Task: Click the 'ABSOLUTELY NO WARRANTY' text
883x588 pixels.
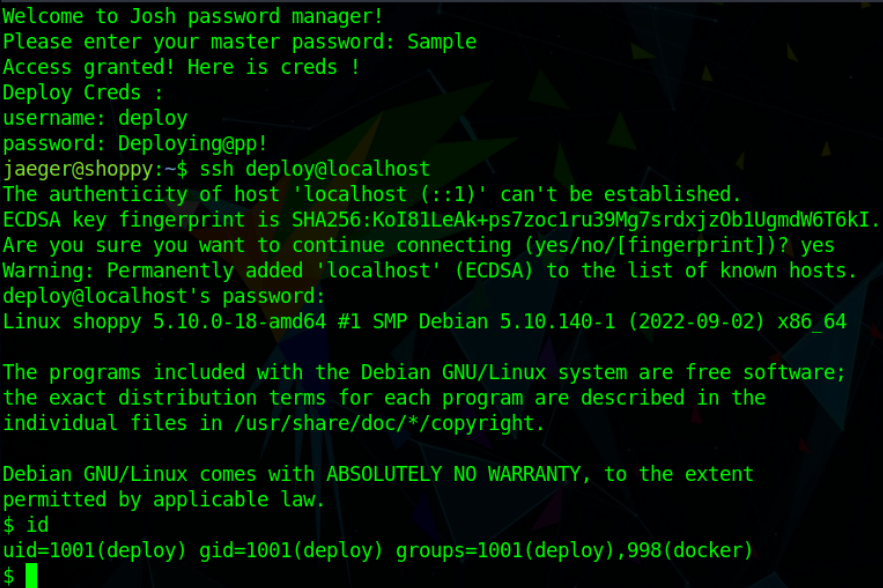Action: point(438,473)
